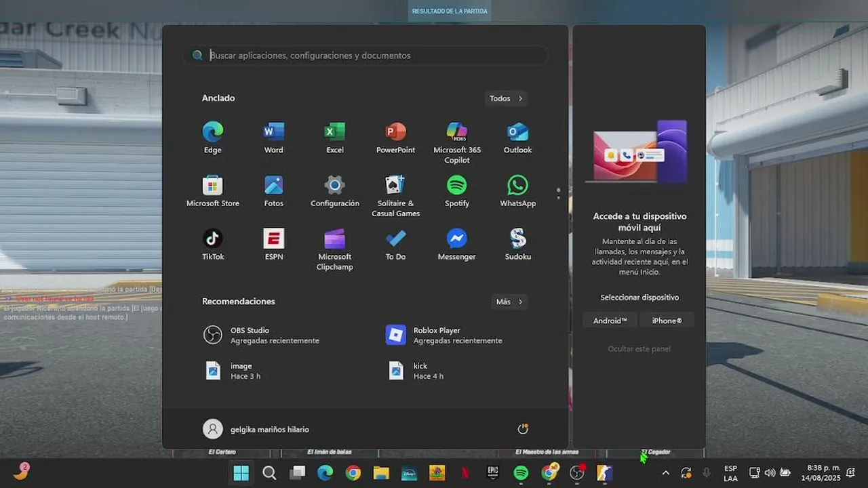Open widgets icon at taskbar left

pos(22,472)
